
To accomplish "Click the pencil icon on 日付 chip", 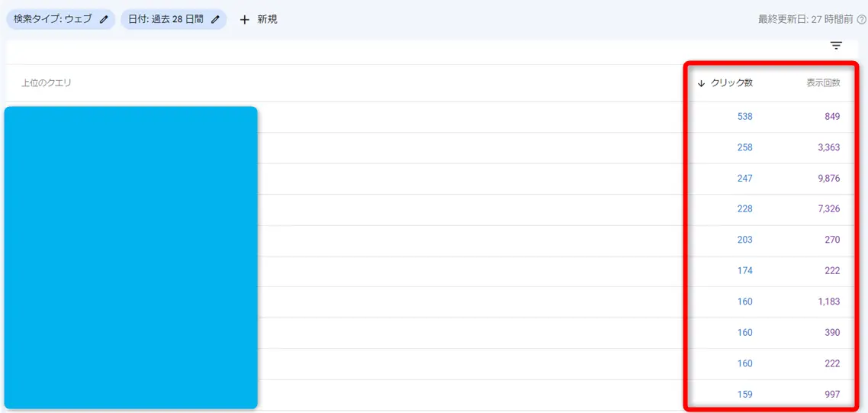I will tap(215, 19).
